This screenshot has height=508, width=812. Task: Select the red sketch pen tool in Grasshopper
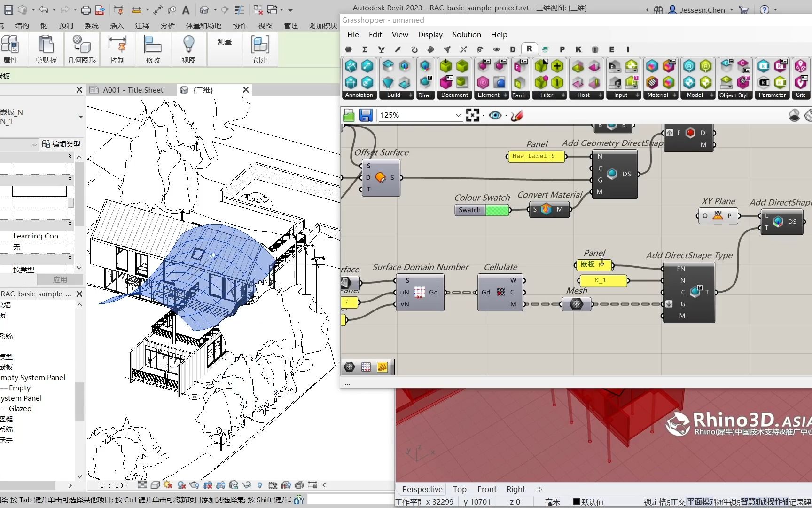click(x=516, y=115)
